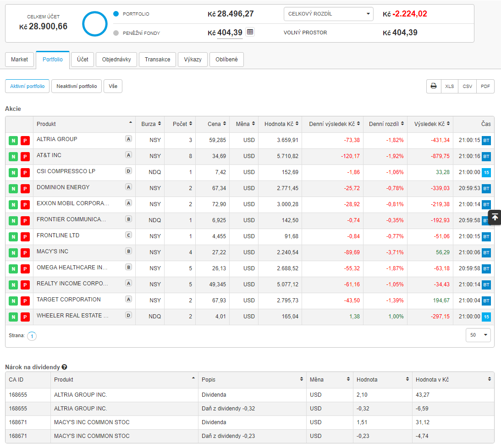Select the Aktivní portfolio filter

pyautogui.click(x=27, y=86)
